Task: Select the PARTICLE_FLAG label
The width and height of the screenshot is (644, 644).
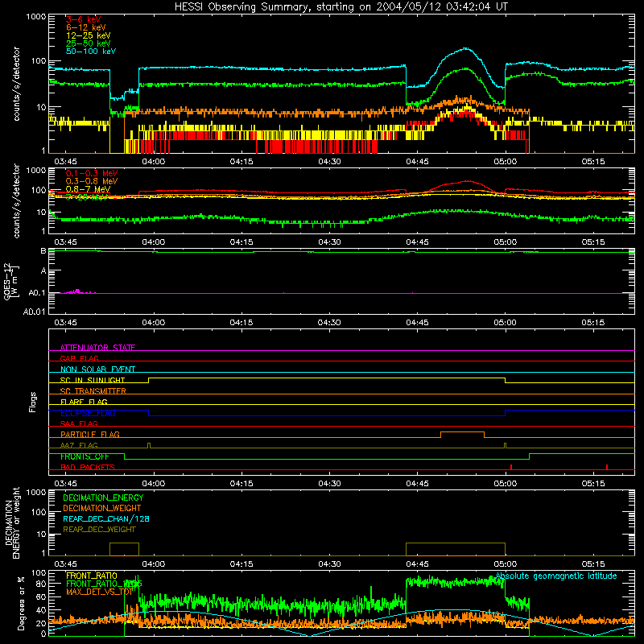Action: tap(90, 434)
